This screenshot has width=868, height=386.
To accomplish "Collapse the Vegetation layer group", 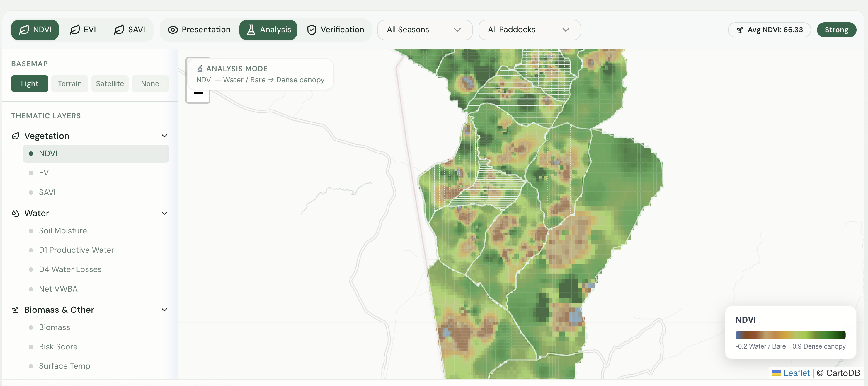I will 164,136.
